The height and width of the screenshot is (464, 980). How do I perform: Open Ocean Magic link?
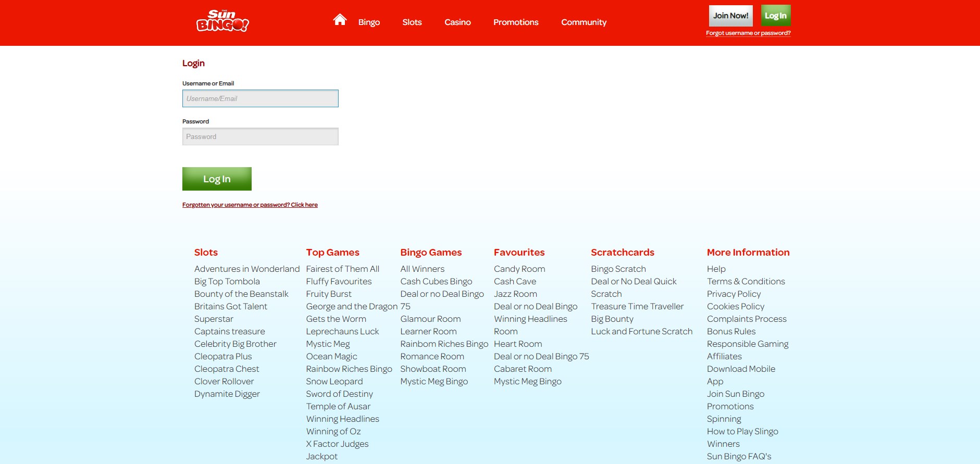[x=331, y=356]
